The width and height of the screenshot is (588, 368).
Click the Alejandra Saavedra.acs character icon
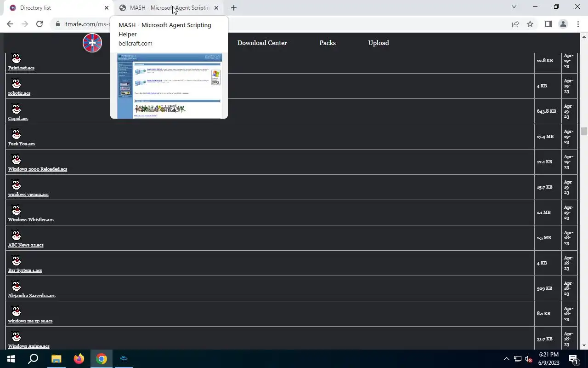(x=16, y=286)
